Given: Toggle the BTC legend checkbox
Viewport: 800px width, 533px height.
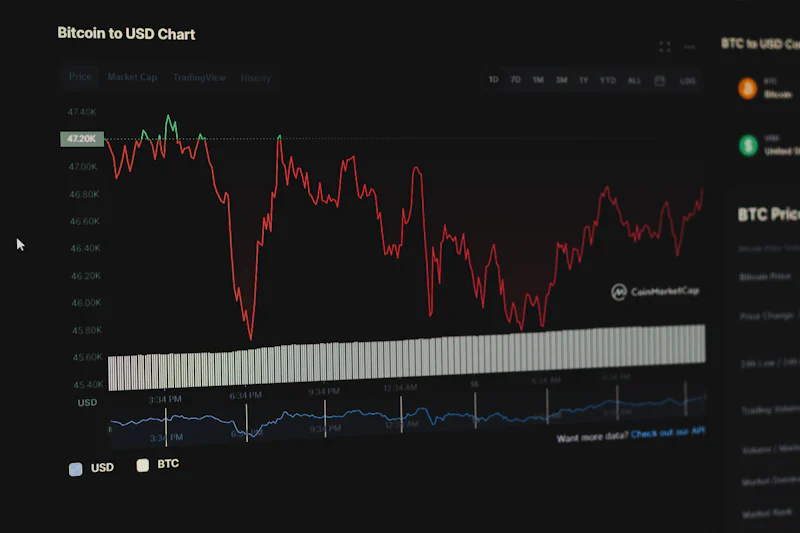Looking at the screenshot, I should coord(143,465).
